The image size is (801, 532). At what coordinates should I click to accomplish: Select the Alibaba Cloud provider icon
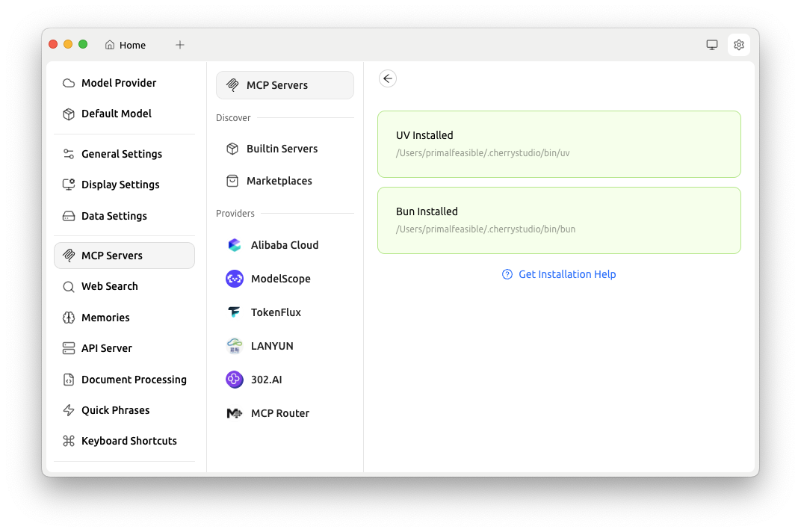pyautogui.click(x=235, y=245)
